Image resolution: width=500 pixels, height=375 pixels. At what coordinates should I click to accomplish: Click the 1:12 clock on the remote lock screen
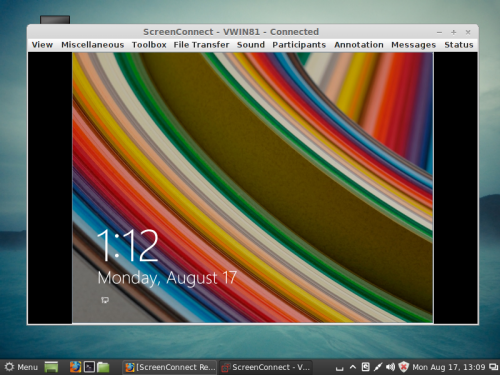pyautogui.click(x=127, y=246)
